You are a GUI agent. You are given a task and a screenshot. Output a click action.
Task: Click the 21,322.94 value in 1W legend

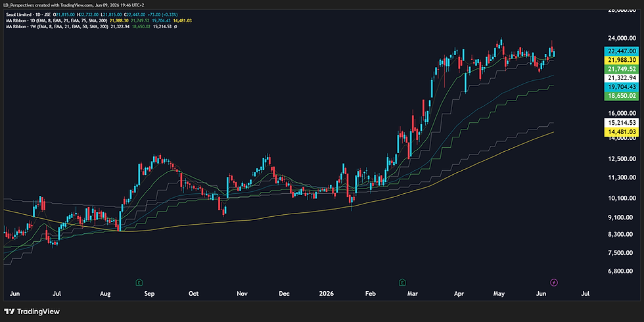point(120,26)
